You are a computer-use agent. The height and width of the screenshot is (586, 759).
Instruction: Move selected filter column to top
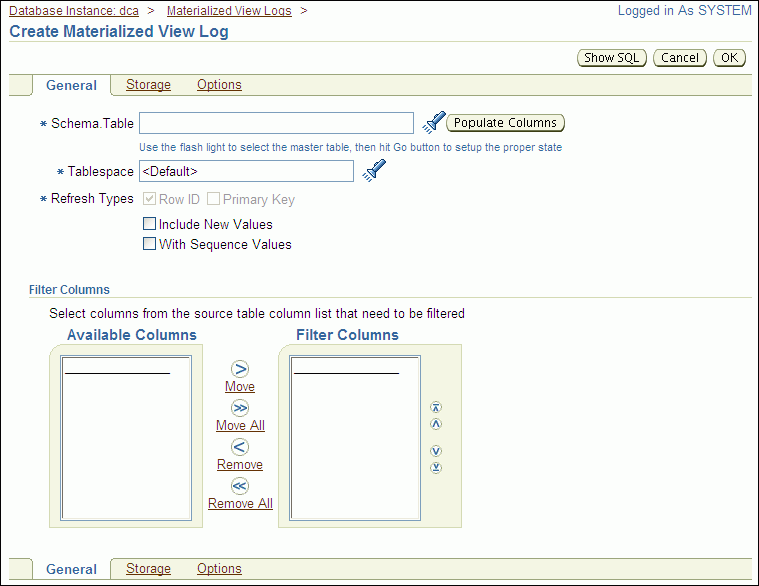click(x=436, y=407)
